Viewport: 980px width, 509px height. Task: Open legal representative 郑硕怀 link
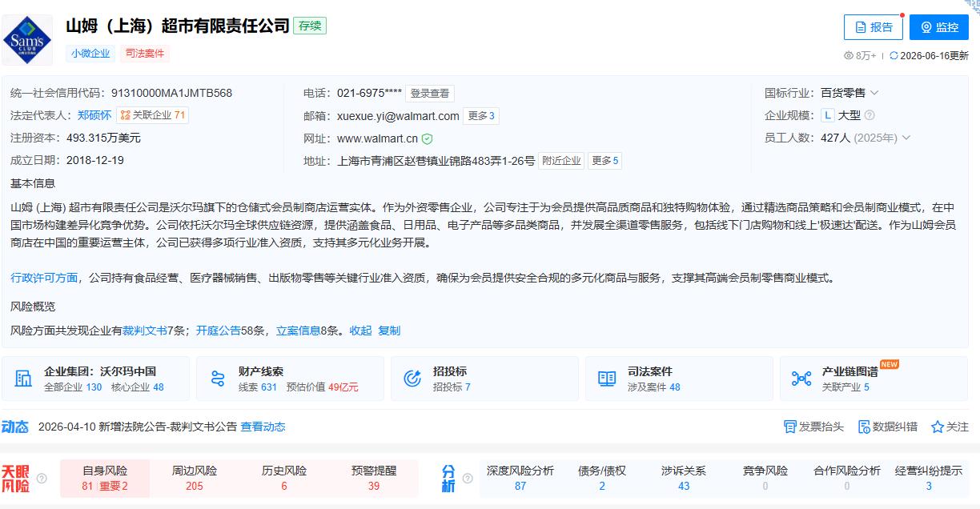(x=94, y=115)
